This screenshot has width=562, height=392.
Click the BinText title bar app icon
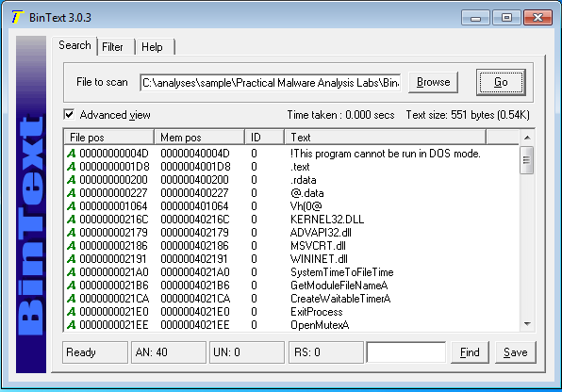tap(17, 17)
